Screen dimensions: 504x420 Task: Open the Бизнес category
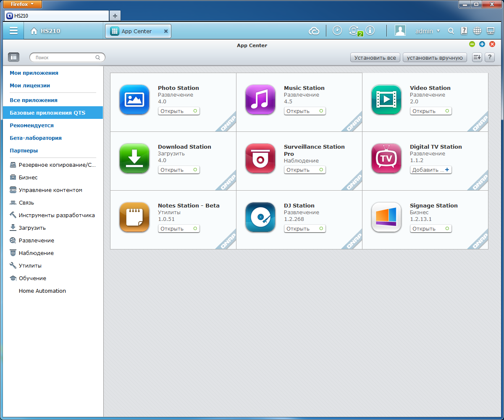[x=24, y=178]
